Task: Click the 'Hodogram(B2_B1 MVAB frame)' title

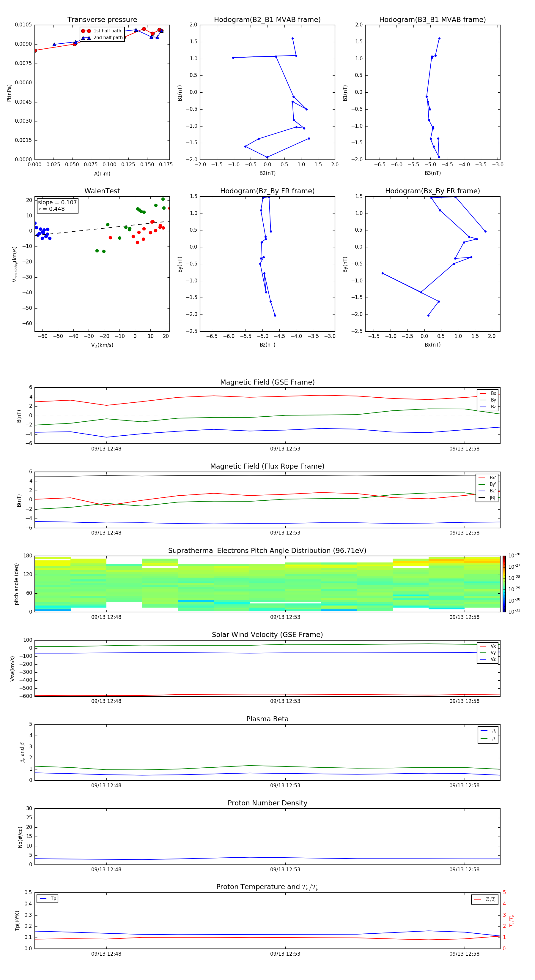Action: [x=267, y=20]
